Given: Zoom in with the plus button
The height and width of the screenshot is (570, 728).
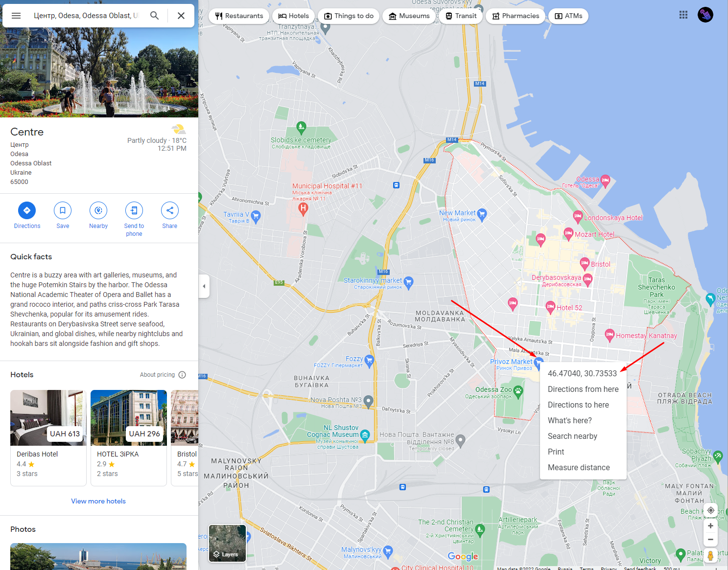Looking at the screenshot, I should [x=711, y=526].
